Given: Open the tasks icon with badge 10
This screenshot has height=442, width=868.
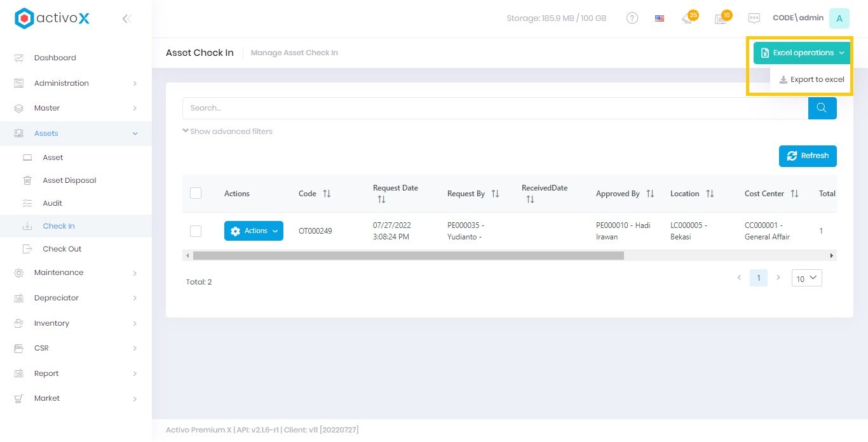Looking at the screenshot, I should (721, 18).
